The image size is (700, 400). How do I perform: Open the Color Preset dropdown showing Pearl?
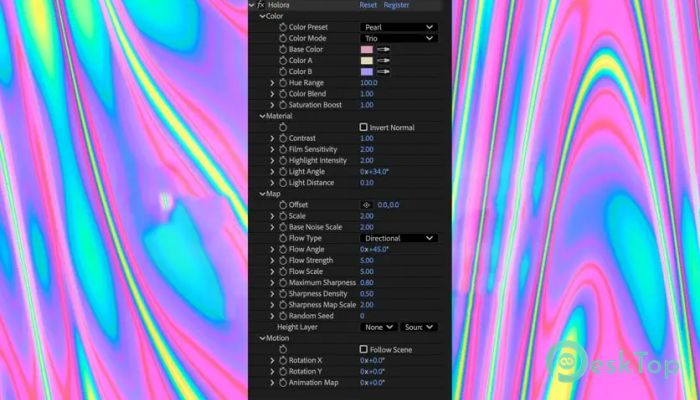(x=399, y=27)
